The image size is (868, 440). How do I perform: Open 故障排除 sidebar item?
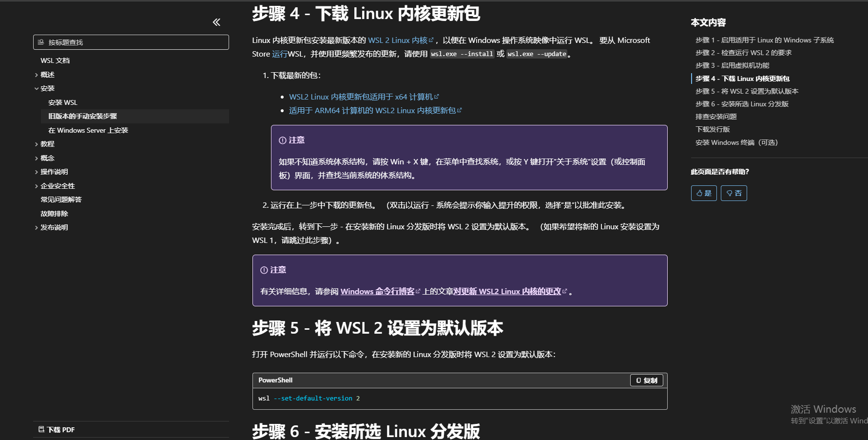pyautogui.click(x=54, y=214)
